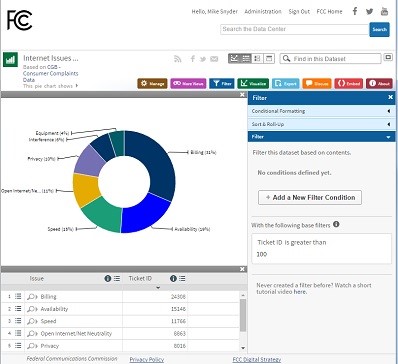The image size is (398, 364).
Task: Open row menu for Billing row
Action: click(x=18, y=296)
